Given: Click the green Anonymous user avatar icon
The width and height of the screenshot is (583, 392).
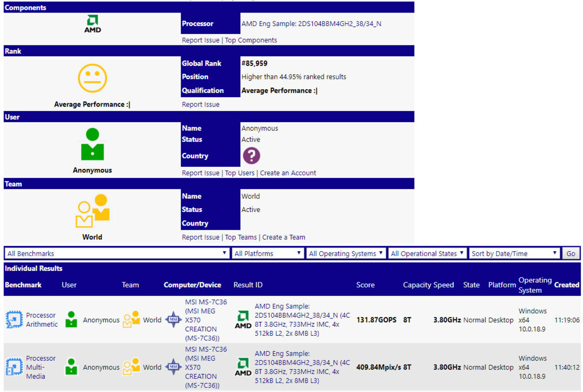Looking at the screenshot, I should click(92, 144).
